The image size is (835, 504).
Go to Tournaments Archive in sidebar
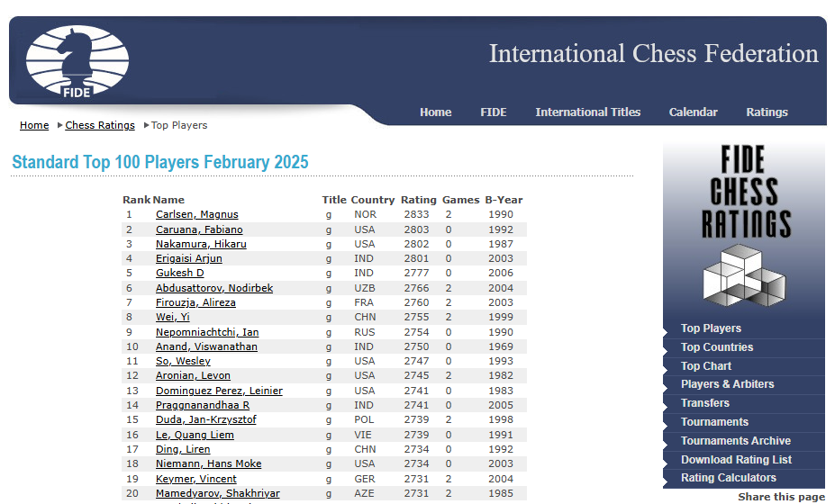pyautogui.click(x=735, y=441)
